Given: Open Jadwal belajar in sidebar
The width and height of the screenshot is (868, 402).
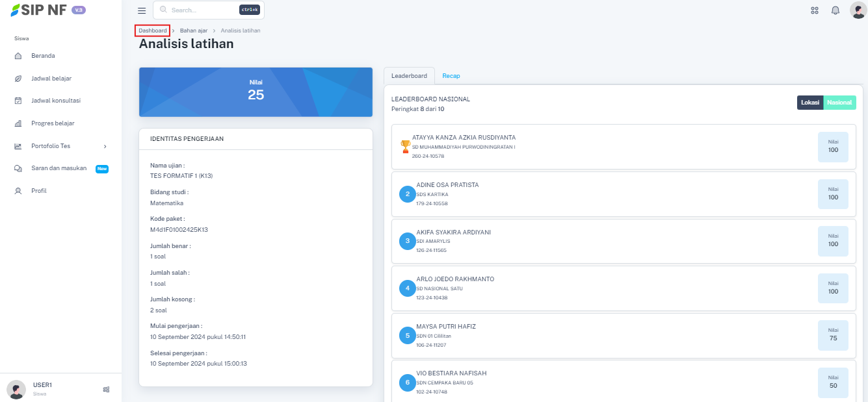Looking at the screenshot, I should point(51,79).
